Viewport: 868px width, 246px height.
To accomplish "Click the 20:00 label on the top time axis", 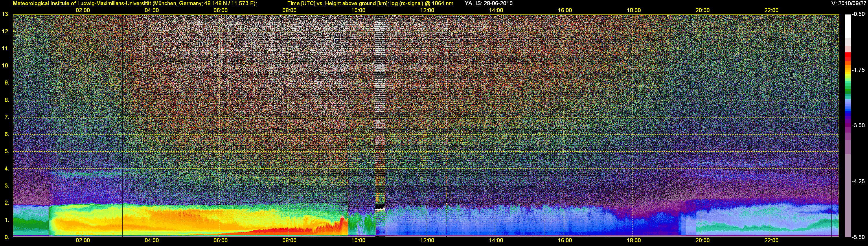I will point(703,10).
